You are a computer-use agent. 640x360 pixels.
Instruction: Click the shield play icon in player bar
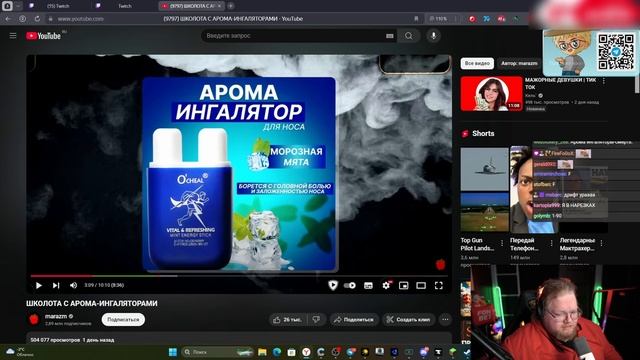333,285
